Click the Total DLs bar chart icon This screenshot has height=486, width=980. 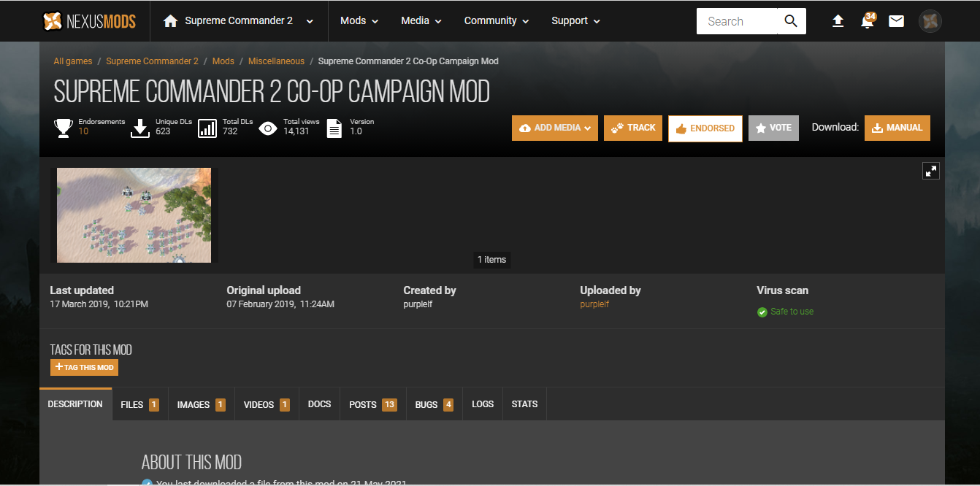(207, 128)
